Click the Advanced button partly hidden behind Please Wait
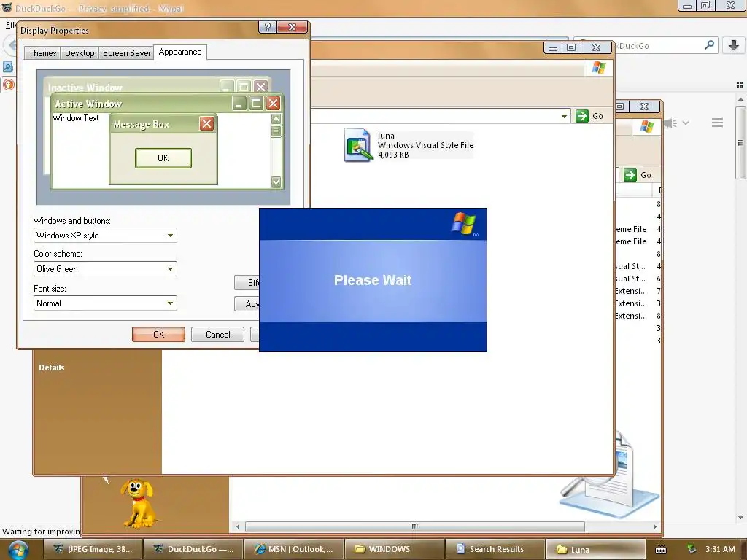This screenshot has width=747, height=560. (x=247, y=304)
